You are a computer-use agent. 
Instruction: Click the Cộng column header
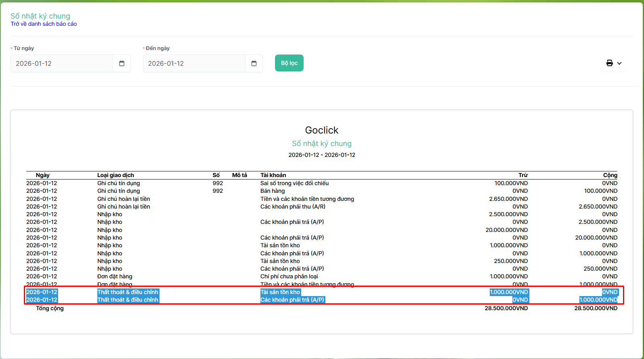610,175
